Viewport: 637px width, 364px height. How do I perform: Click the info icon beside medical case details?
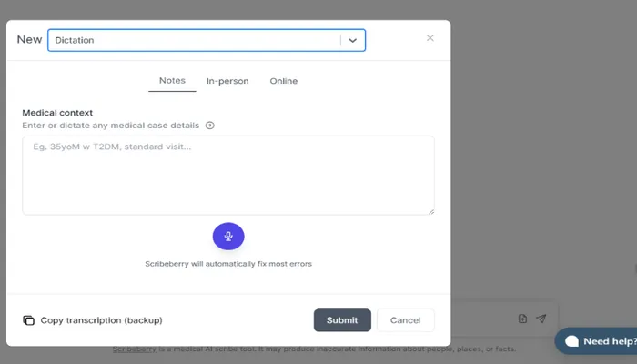point(210,126)
